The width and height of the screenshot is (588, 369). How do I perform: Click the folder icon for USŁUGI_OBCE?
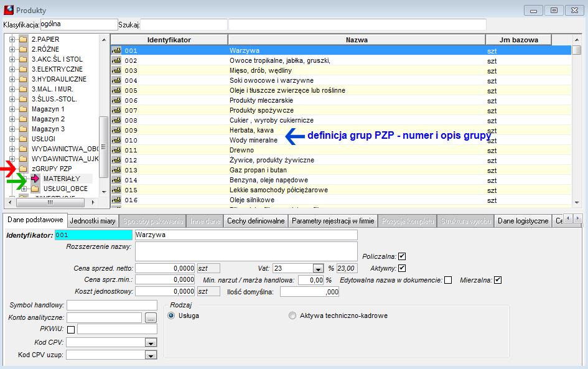pos(35,189)
